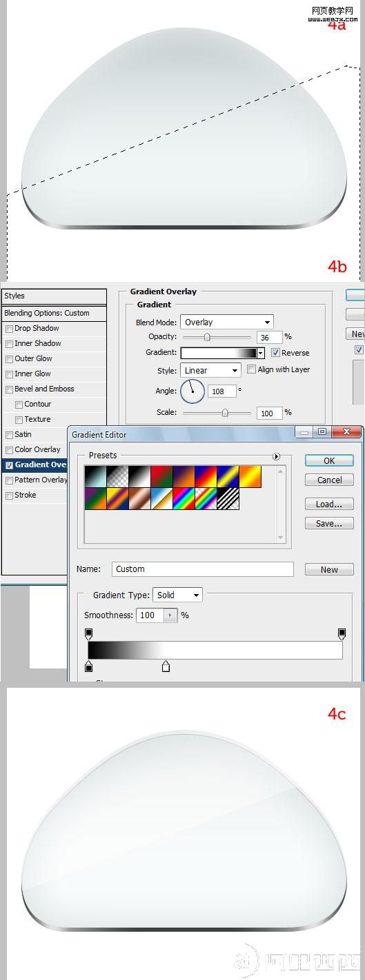Uncheck the Reverse checkbox
The width and height of the screenshot is (365, 980).
276,352
